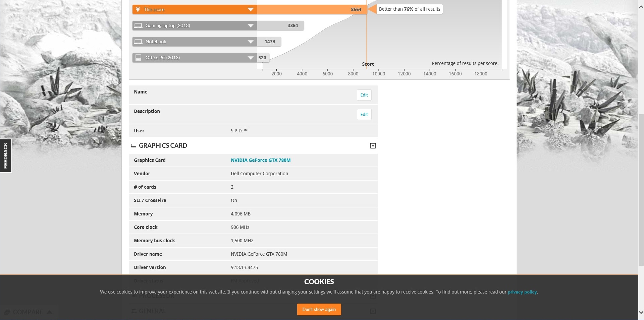
Task: Click the page scrollbar up arrow
Action: coord(641,7)
